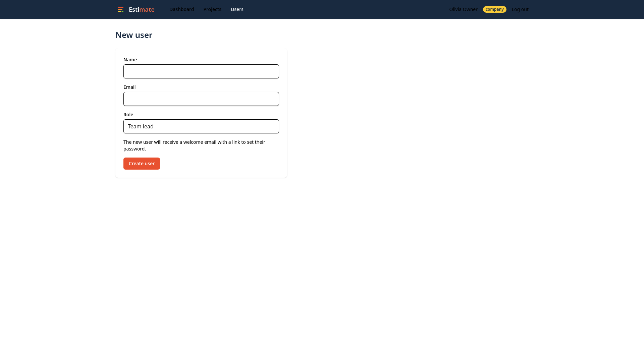Submit with the Create user button
Screen dimensions: 644x362
[142, 164]
